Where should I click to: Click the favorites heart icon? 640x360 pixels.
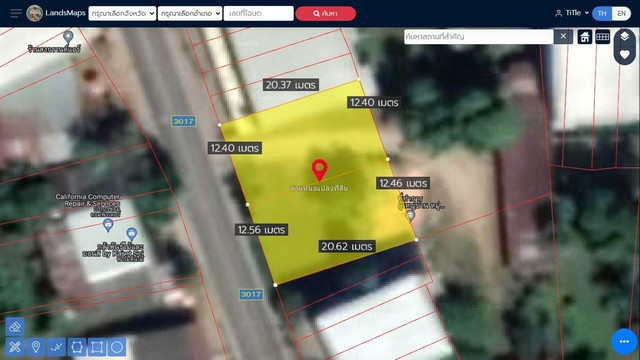pos(624,54)
